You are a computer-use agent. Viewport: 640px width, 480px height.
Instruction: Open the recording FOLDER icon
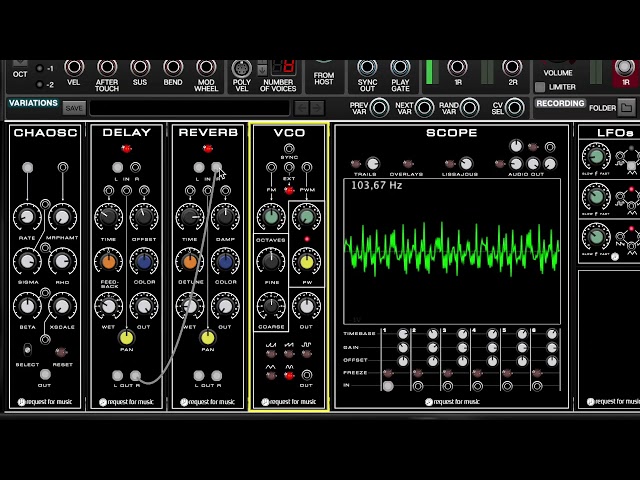(x=627, y=108)
